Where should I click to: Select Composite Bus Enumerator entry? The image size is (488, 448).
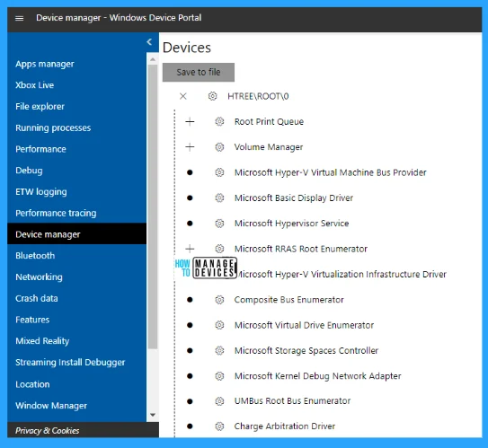289,300
